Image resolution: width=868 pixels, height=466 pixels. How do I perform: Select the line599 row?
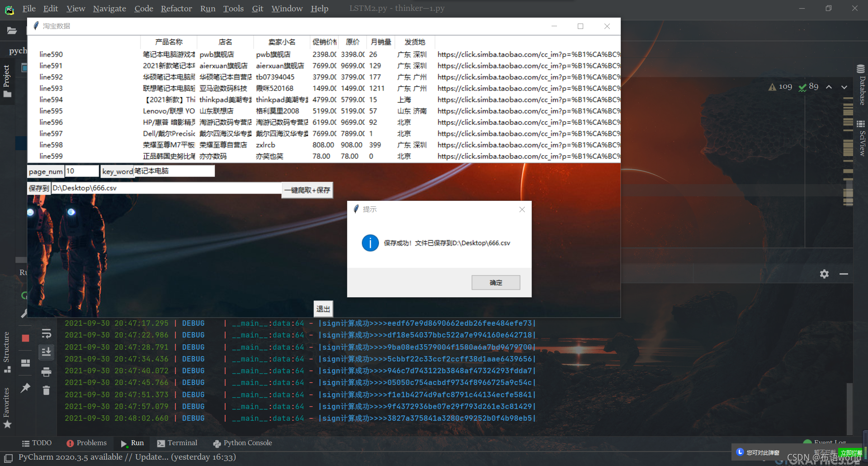tap(324, 156)
